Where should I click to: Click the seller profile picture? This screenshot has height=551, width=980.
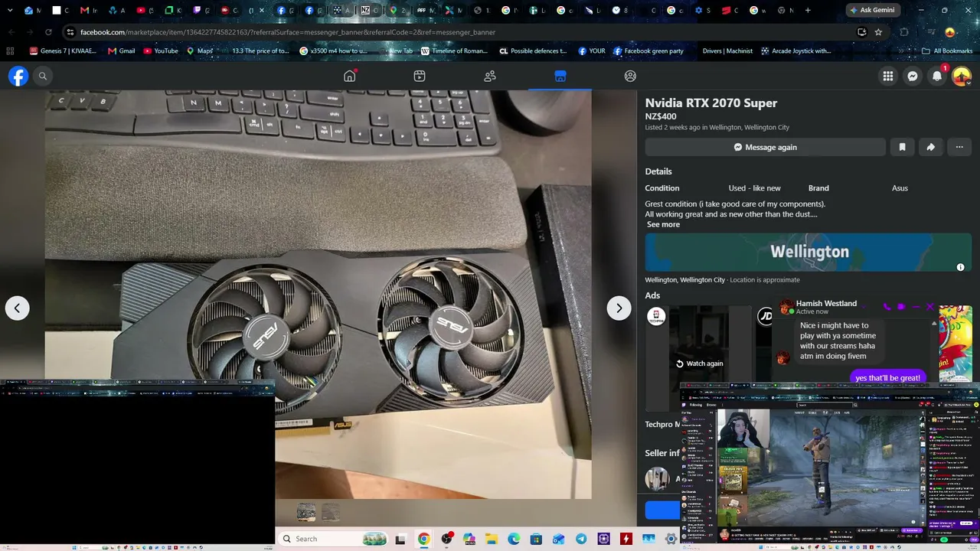(x=657, y=479)
